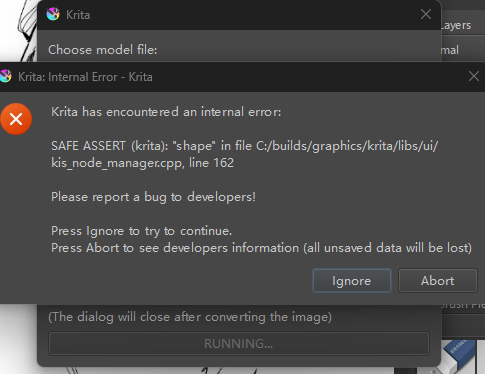This screenshot has width=485, height=374.
Task: Click Krita logo in model dialog title bar
Action: pos(53,14)
